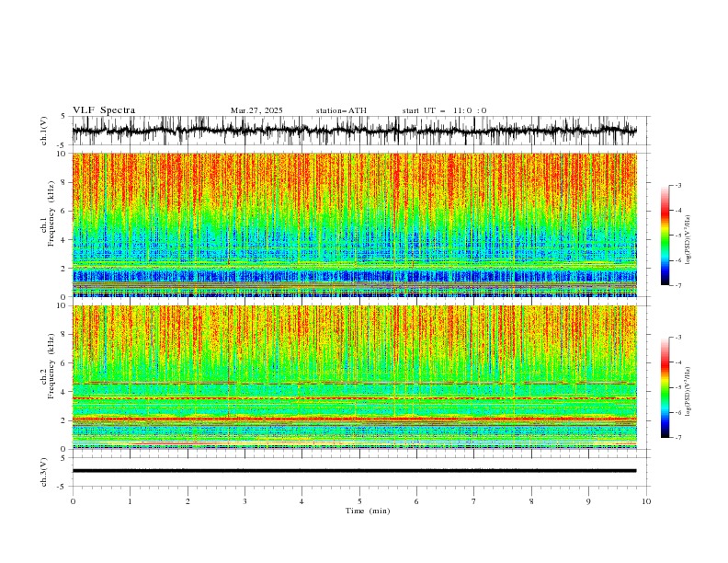This screenshot has width=728, height=563.
Task: Click time axis tick label "2"
Action: pyautogui.click(x=188, y=501)
